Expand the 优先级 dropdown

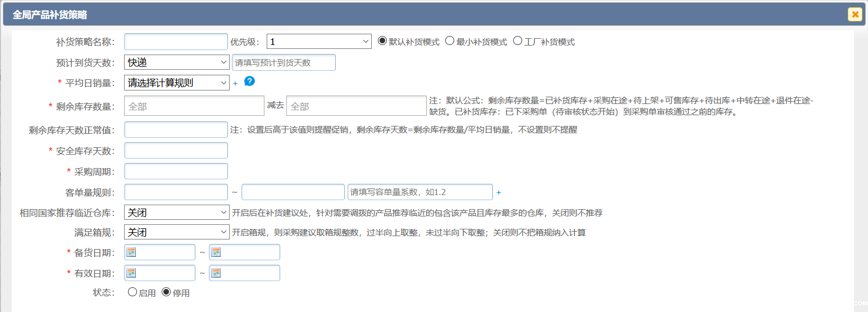tap(319, 42)
